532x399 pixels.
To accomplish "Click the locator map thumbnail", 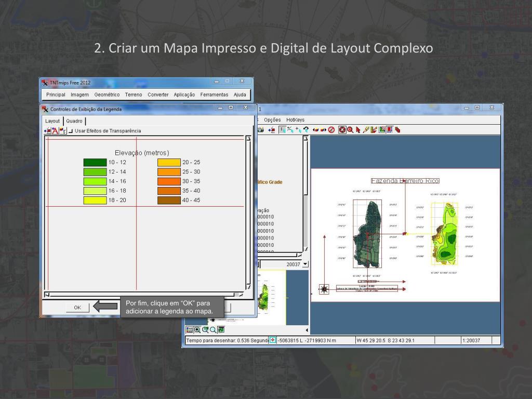I will tap(272, 297).
